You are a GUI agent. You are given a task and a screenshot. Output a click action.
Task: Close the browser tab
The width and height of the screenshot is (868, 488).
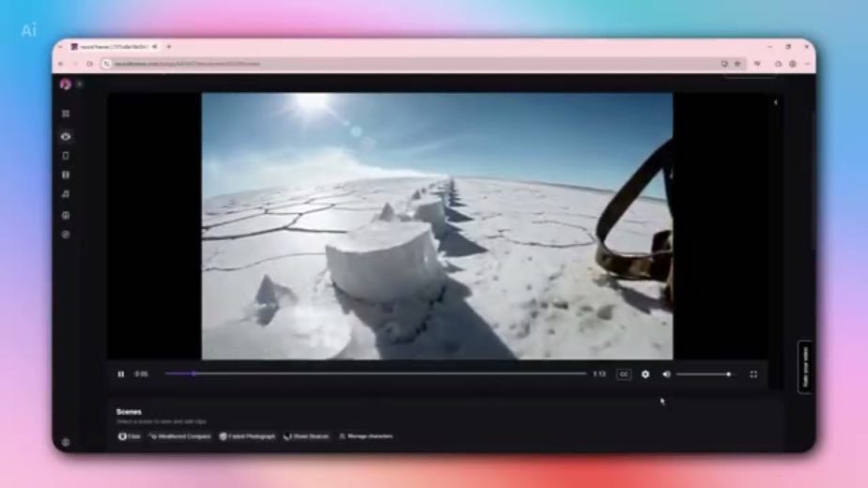pyautogui.click(x=155, y=47)
